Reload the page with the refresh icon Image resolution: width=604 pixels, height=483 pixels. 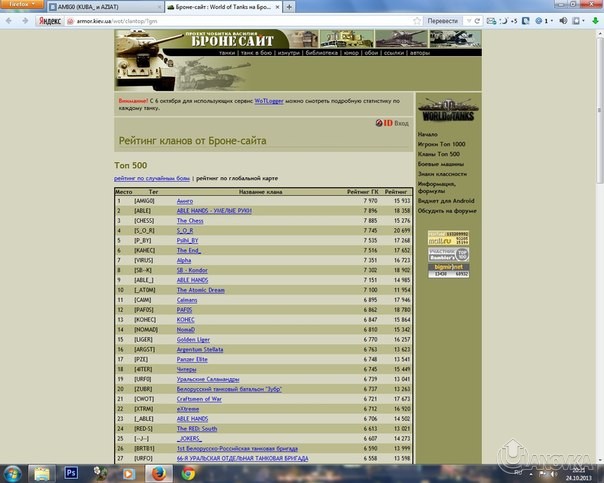[477, 21]
